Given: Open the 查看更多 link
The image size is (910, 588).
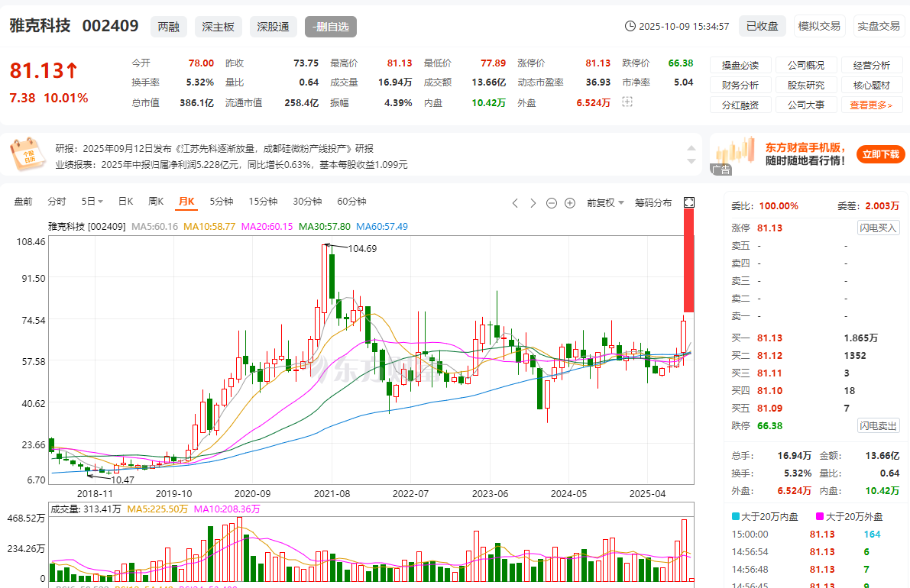Looking at the screenshot, I should point(871,105).
